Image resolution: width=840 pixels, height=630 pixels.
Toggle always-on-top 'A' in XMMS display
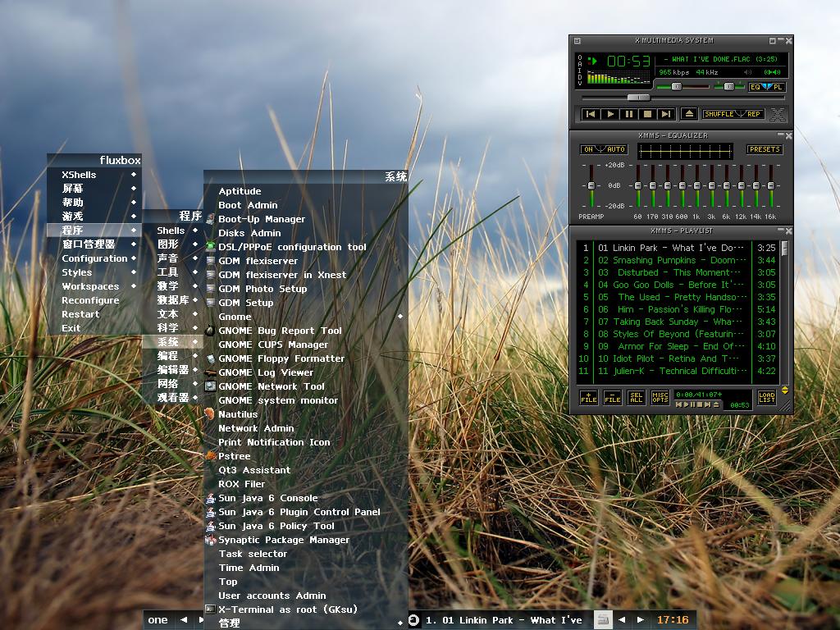click(x=579, y=64)
